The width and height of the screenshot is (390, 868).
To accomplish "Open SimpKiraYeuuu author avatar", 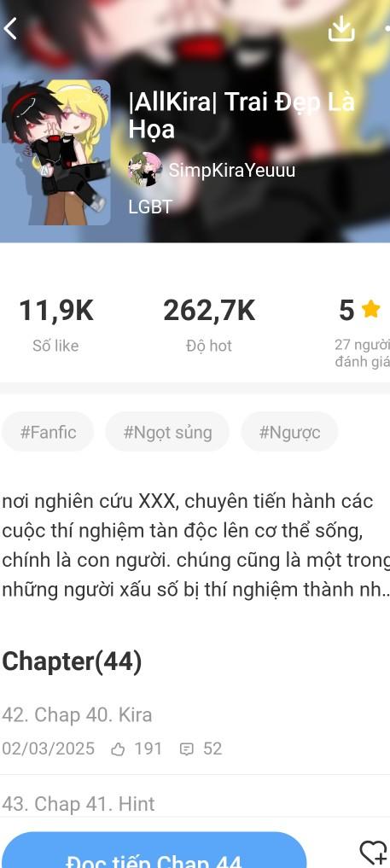I will 144,170.
